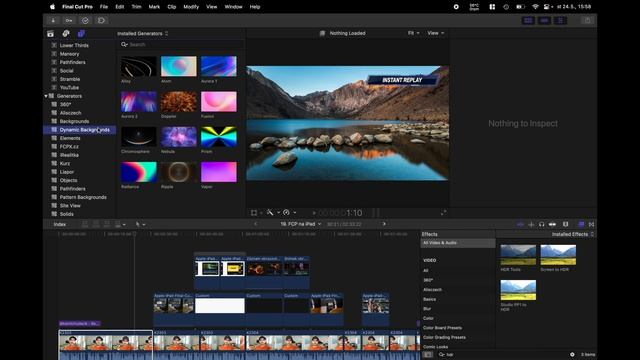Select the Generators parent category
Viewport: 640px width, 360px height.
pyautogui.click(x=69, y=96)
